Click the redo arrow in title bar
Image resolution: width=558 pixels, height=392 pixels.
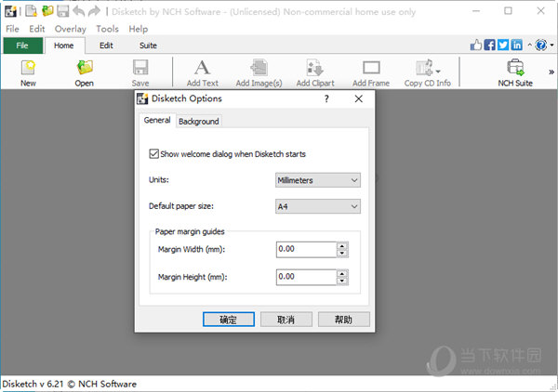click(x=94, y=11)
